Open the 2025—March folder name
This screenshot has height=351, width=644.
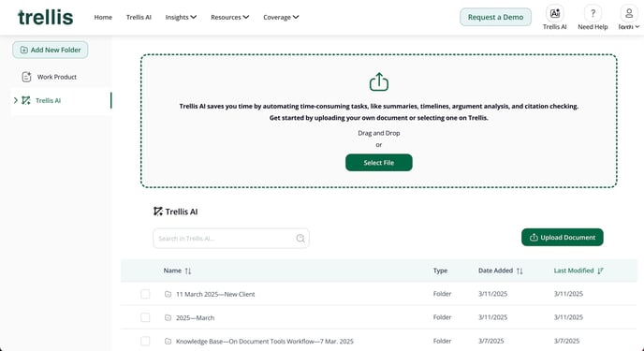195,317
